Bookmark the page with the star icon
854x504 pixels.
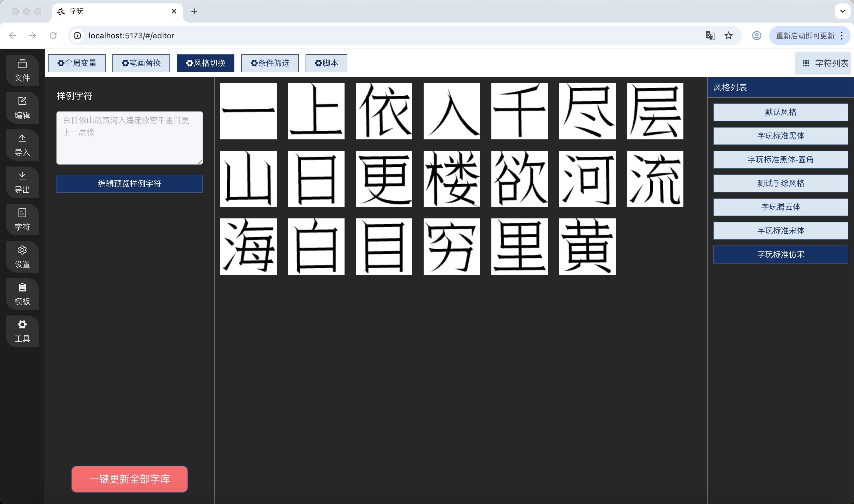click(728, 36)
